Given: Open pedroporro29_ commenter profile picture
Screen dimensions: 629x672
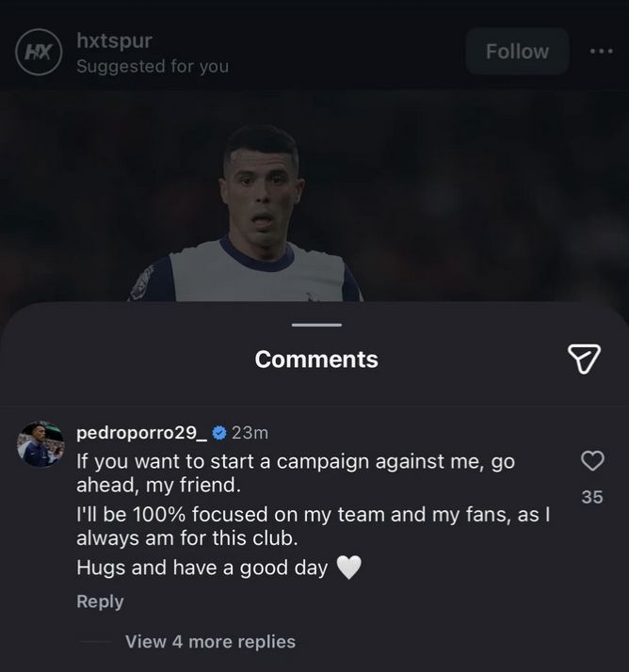Looking at the screenshot, I should pos(40,444).
